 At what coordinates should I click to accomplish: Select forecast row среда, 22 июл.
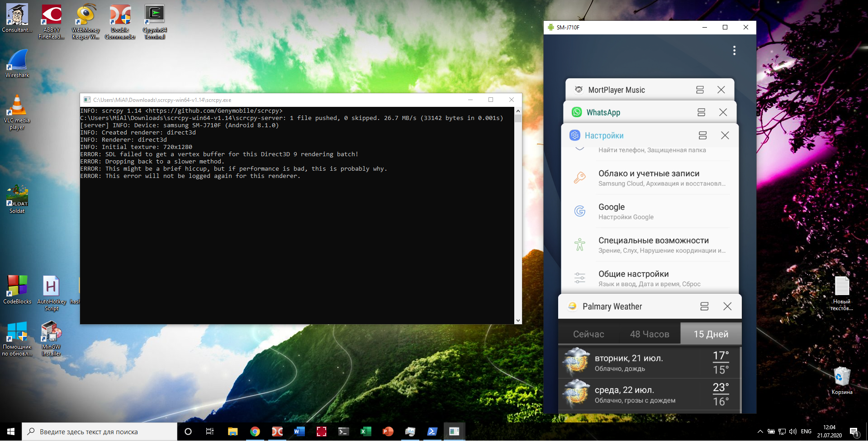[x=649, y=394]
